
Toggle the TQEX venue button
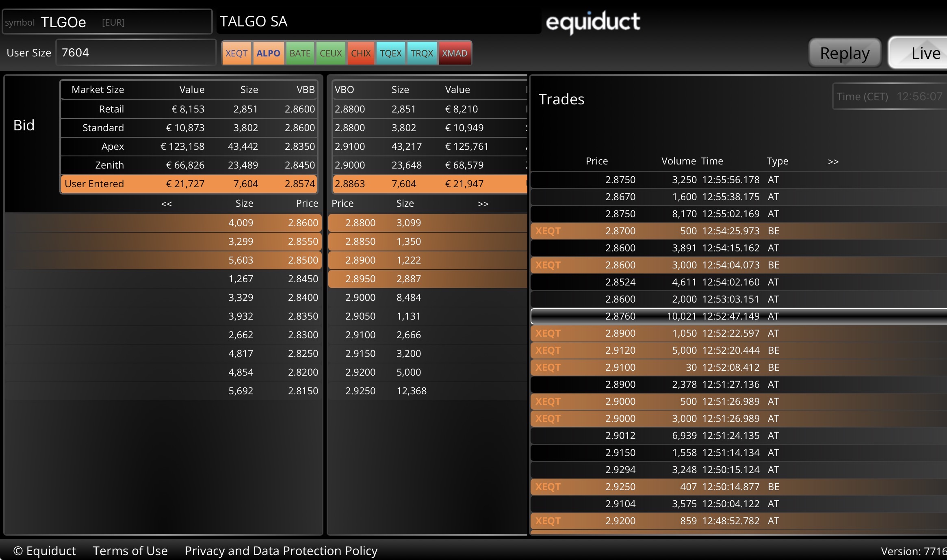pos(390,53)
